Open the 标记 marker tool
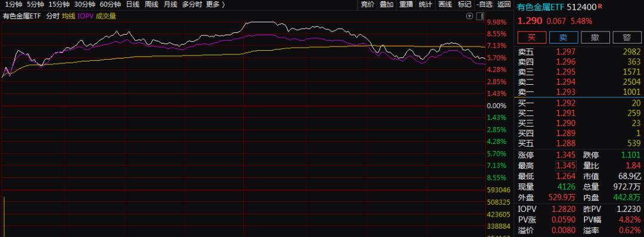 point(464,5)
